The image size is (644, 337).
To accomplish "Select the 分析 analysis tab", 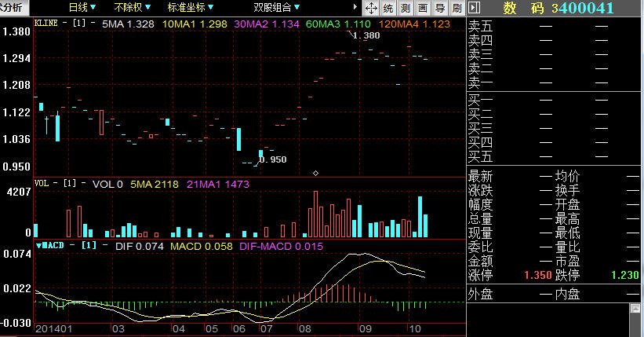I will 13,8.
